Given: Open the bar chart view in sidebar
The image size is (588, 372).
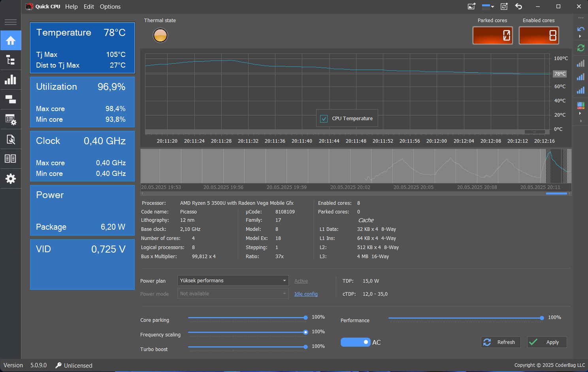Looking at the screenshot, I should 11,79.
